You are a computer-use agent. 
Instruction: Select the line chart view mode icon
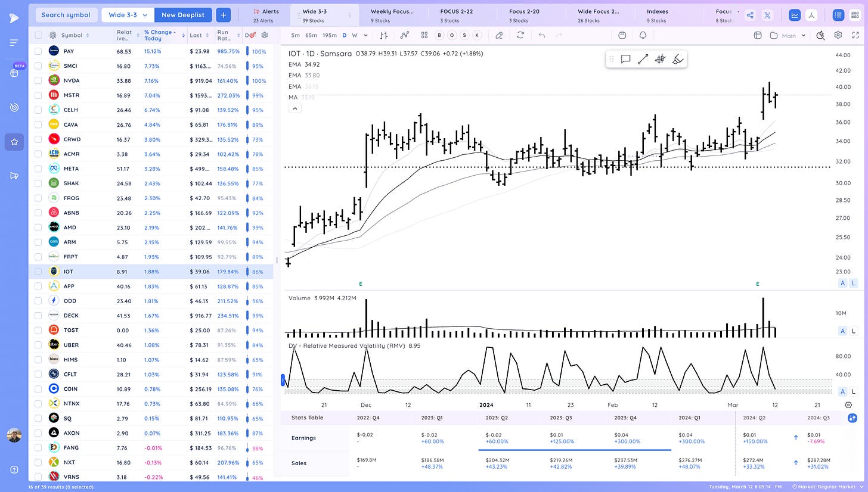tap(794, 15)
